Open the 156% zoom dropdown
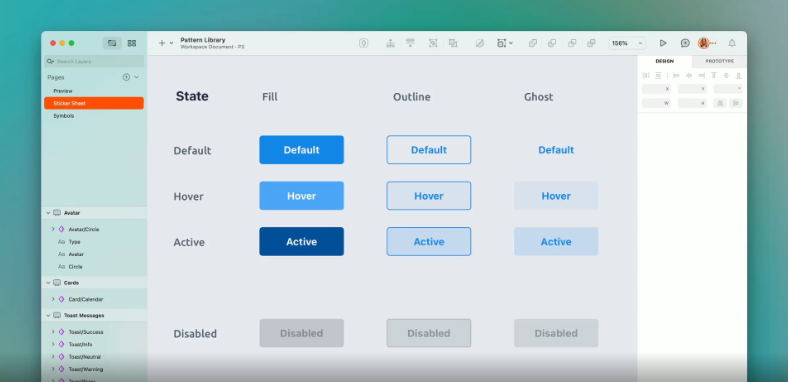 (x=627, y=43)
